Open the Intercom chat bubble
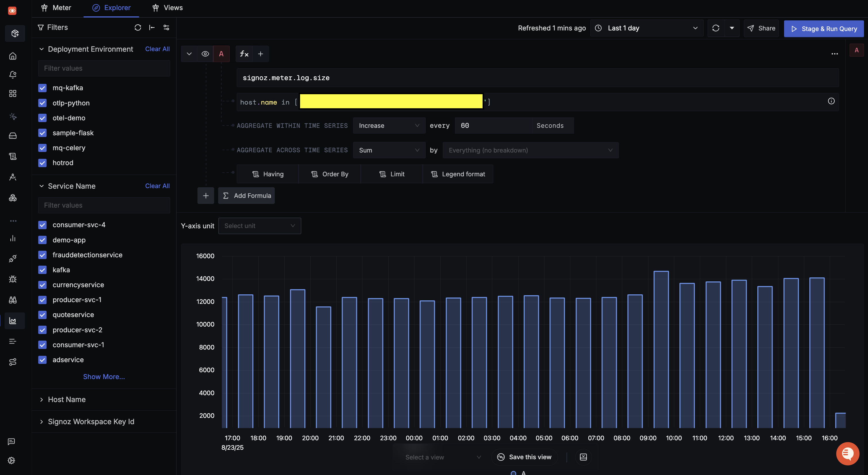Image resolution: width=868 pixels, height=475 pixels. tap(847, 453)
